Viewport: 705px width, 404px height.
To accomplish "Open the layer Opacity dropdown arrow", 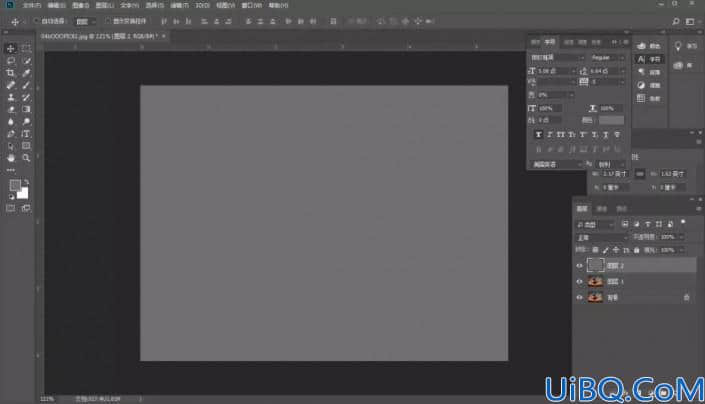I will 682,237.
